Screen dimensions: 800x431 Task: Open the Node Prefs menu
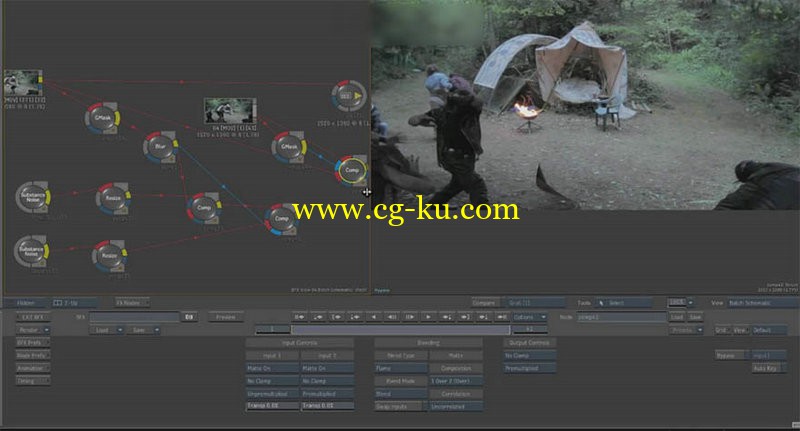pyautogui.click(x=33, y=356)
